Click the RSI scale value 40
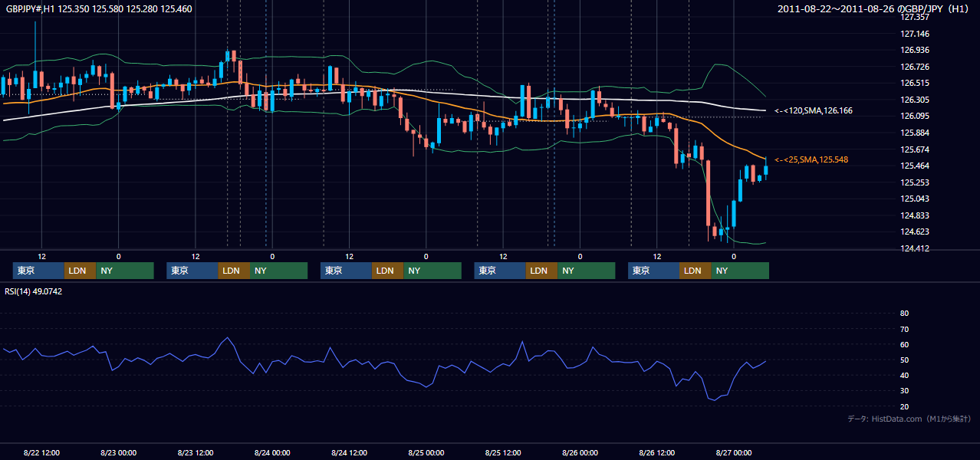This screenshot has width=980, height=460. (904, 375)
